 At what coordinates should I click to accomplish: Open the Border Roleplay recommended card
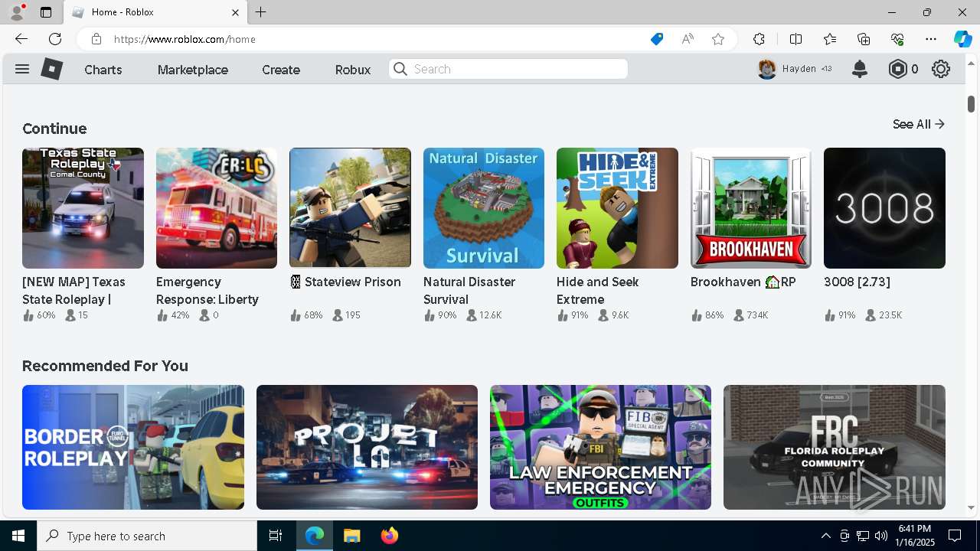pyautogui.click(x=133, y=447)
